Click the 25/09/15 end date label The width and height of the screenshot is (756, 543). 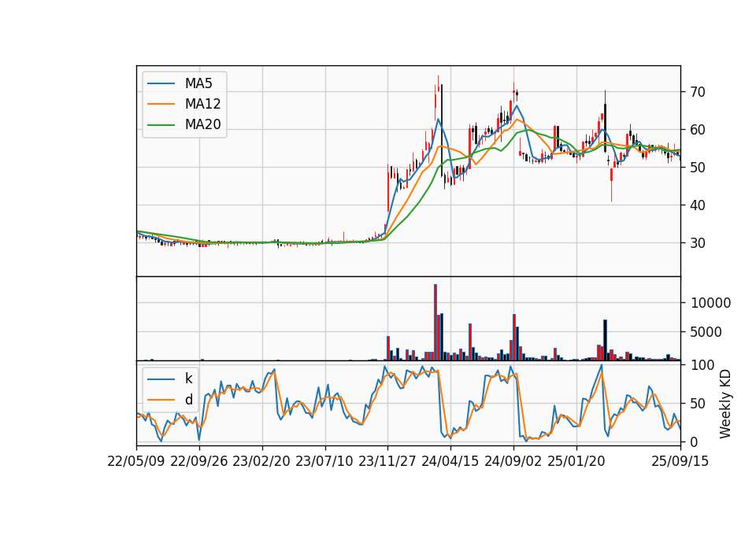click(x=680, y=461)
